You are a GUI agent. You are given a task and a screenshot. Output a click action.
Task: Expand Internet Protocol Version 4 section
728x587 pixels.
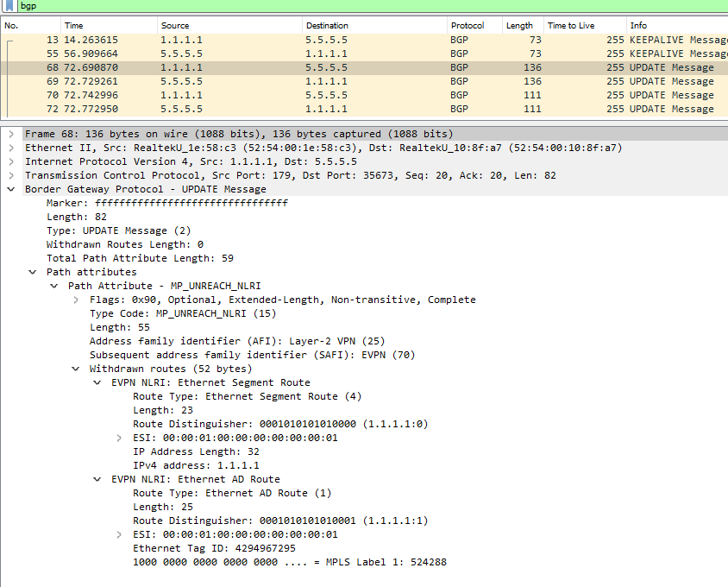tap(10, 161)
